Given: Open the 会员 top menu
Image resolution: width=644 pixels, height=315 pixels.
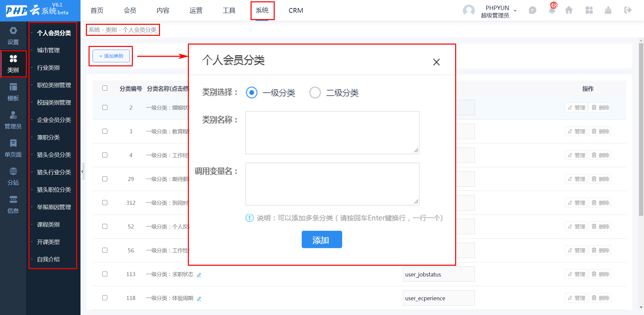Looking at the screenshot, I should tap(130, 10).
